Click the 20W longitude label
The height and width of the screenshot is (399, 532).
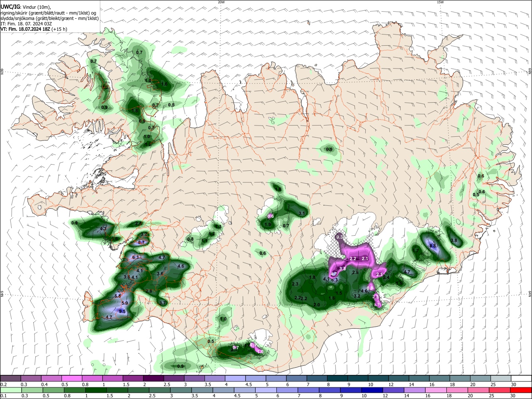click(222, 2)
